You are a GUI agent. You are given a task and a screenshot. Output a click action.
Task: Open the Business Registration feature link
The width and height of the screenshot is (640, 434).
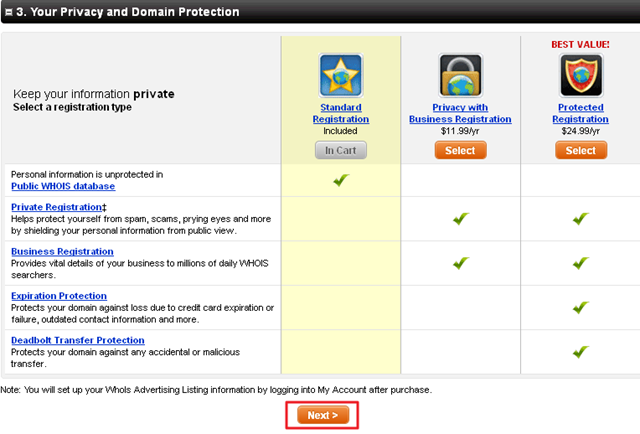[62, 251]
